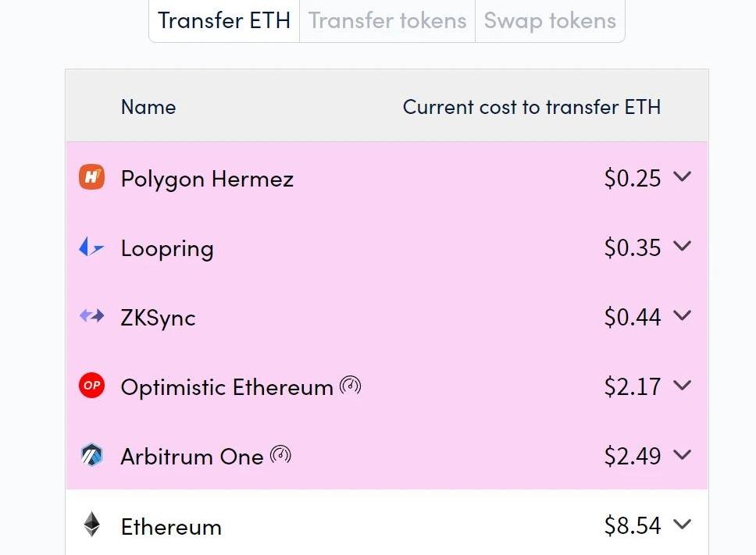The image size is (756, 555).
Task: Click the ZKSync arrows logo icon
Action: 92,316
